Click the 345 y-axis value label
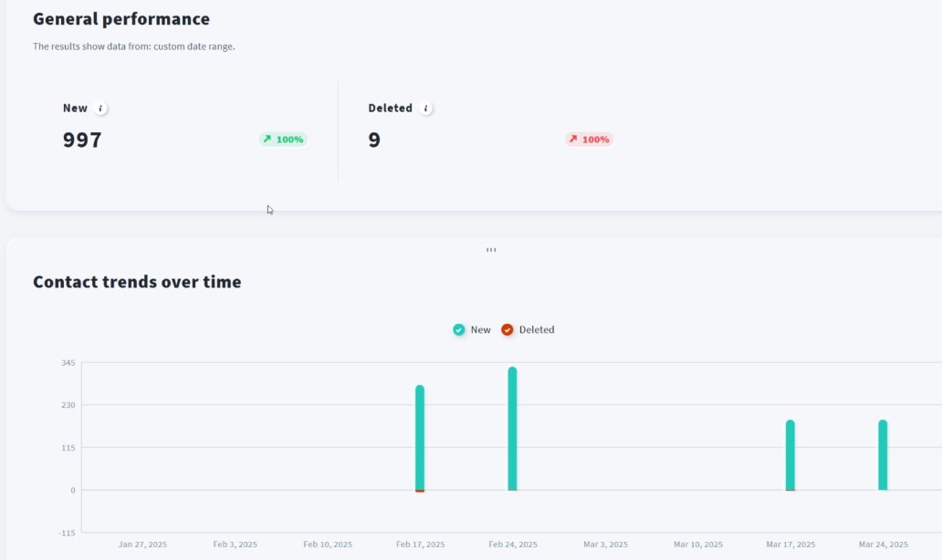The width and height of the screenshot is (942, 560). [x=68, y=363]
